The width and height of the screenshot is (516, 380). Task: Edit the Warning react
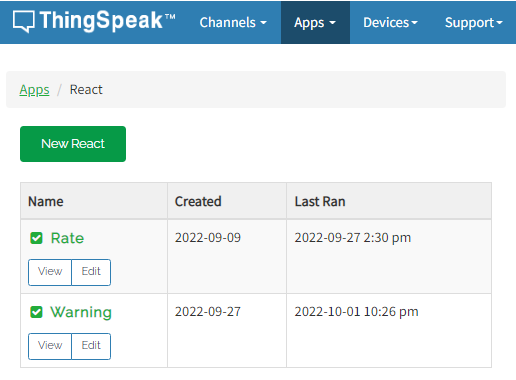point(91,346)
